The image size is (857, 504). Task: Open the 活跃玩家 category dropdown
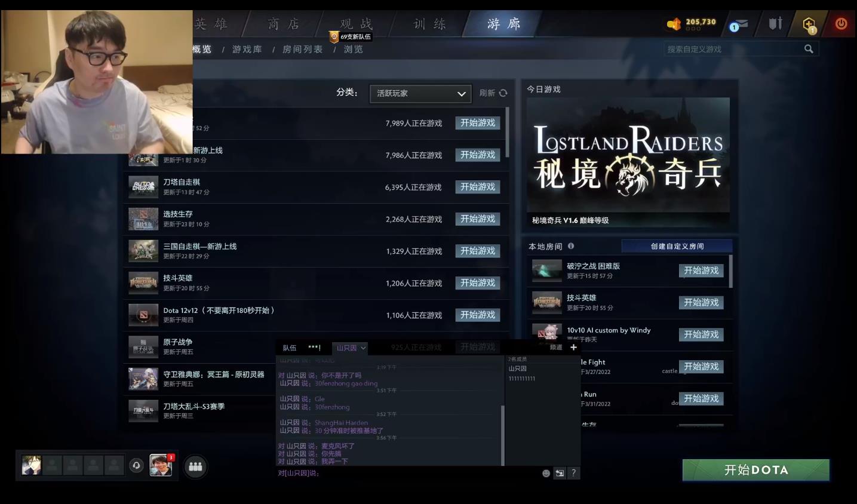pyautogui.click(x=420, y=94)
